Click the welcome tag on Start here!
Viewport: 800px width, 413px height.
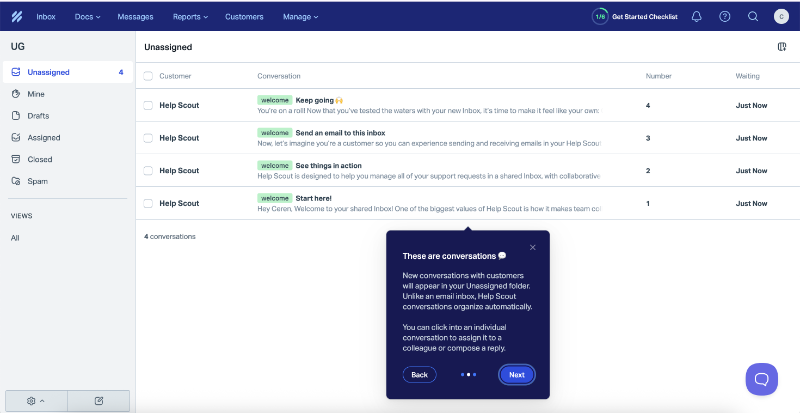coord(275,198)
